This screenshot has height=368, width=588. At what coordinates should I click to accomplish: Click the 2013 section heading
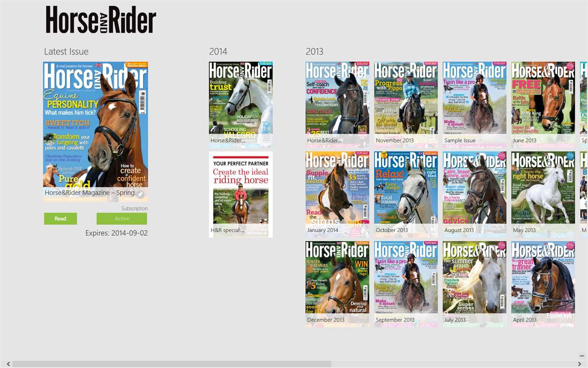point(314,51)
